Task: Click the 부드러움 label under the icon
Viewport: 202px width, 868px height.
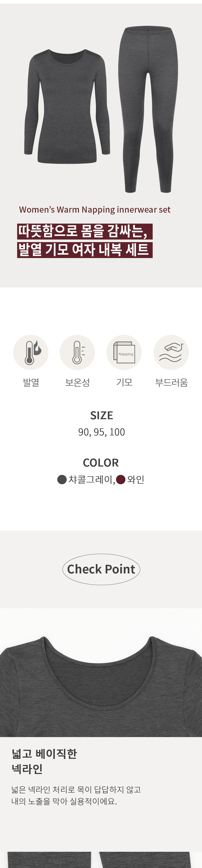Action: tap(171, 382)
